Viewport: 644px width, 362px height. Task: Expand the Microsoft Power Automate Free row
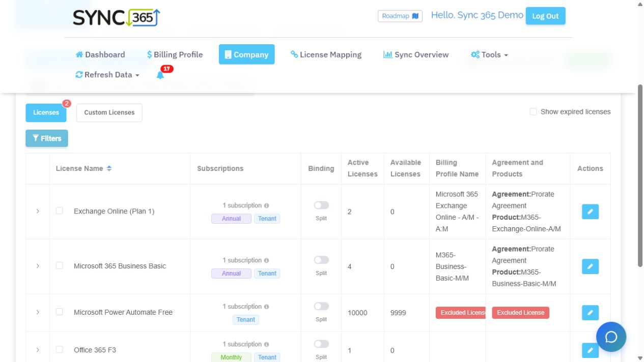pos(38,312)
